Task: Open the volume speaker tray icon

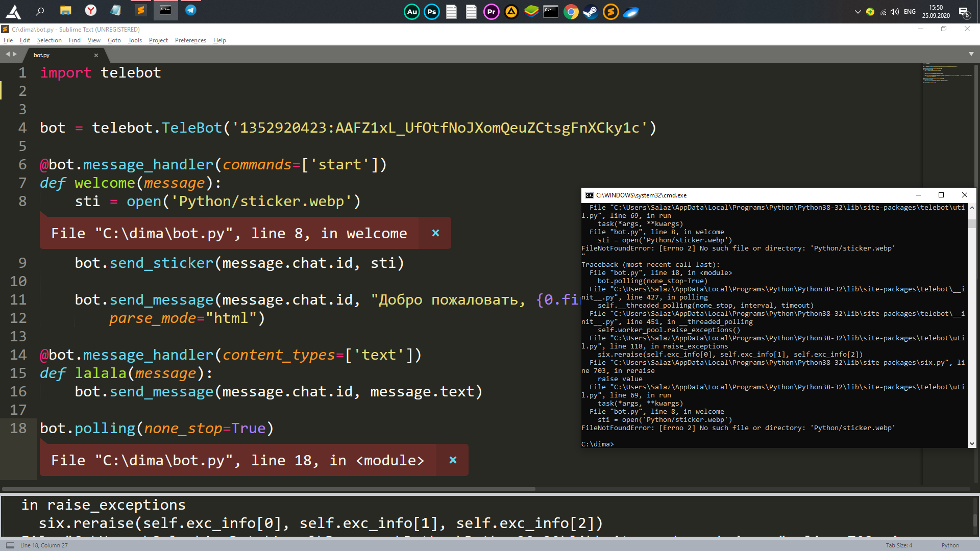Action: click(x=895, y=12)
